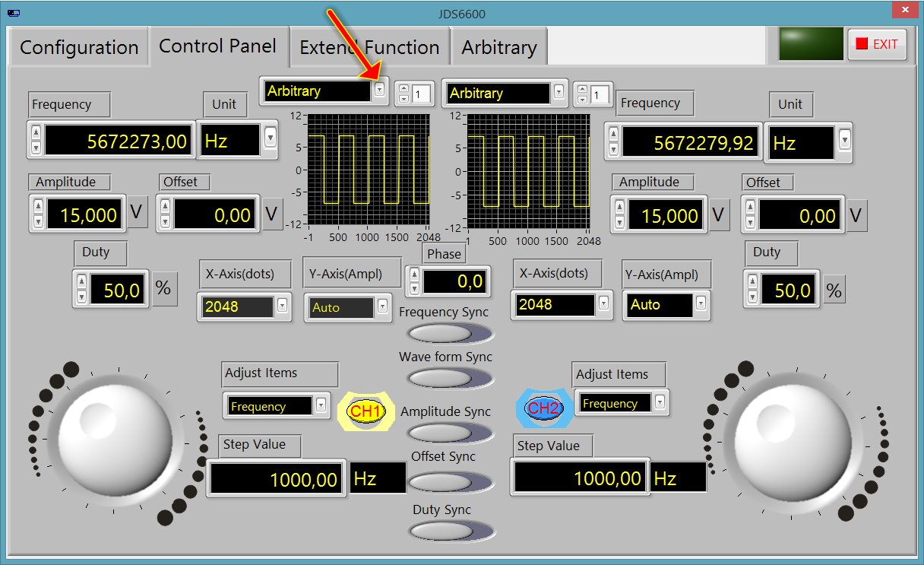This screenshot has width=924, height=565.
Task: Click CH1 Duty stepper arrows
Action: point(81,289)
